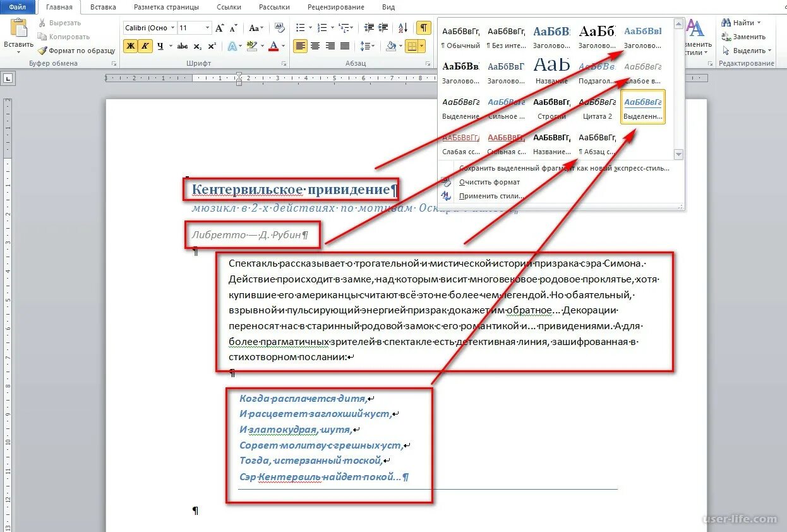
Task: Open the Font dialog launcher in Шрифт group
Action: [284, 64]
